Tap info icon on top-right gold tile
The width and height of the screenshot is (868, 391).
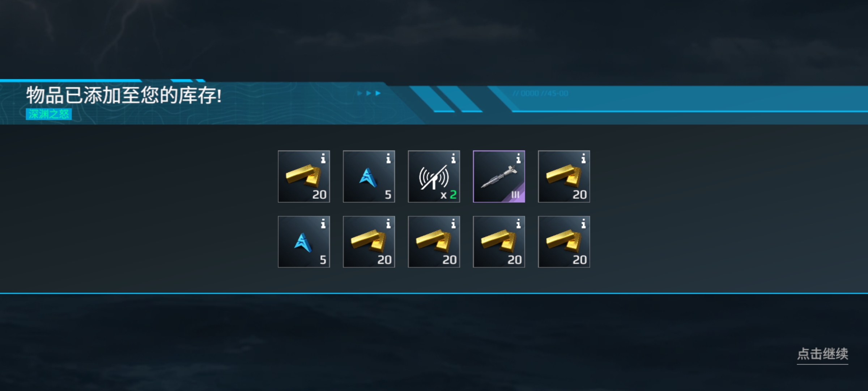point(583,158)
